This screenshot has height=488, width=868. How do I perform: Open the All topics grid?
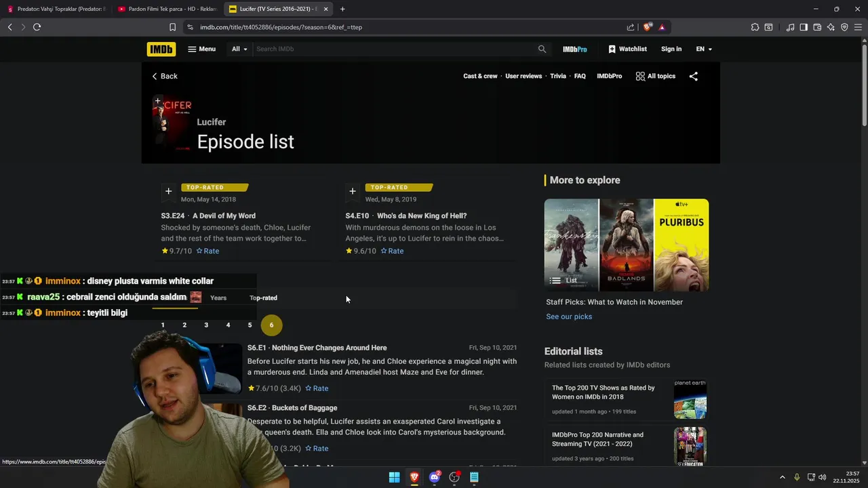pos(655,76)
